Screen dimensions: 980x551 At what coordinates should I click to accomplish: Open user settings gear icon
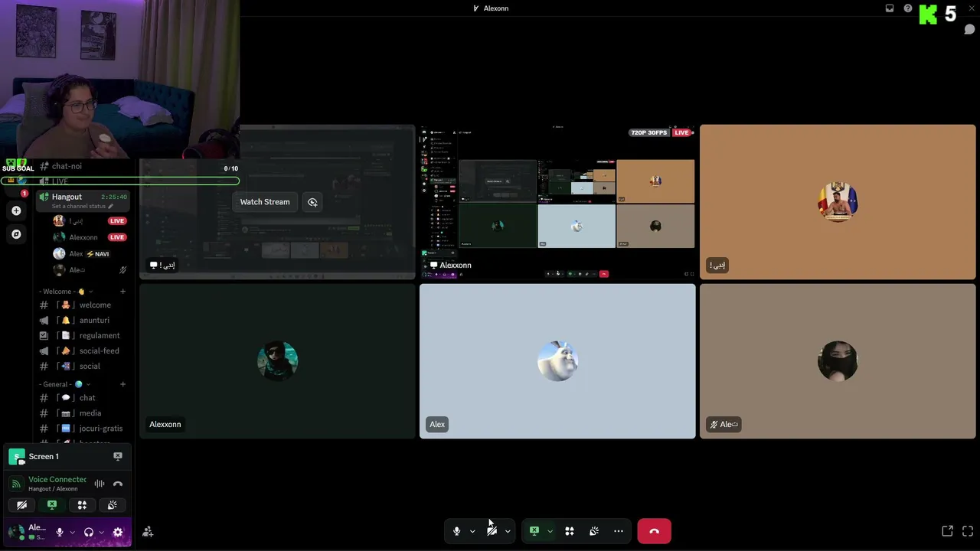pos(118,532)
